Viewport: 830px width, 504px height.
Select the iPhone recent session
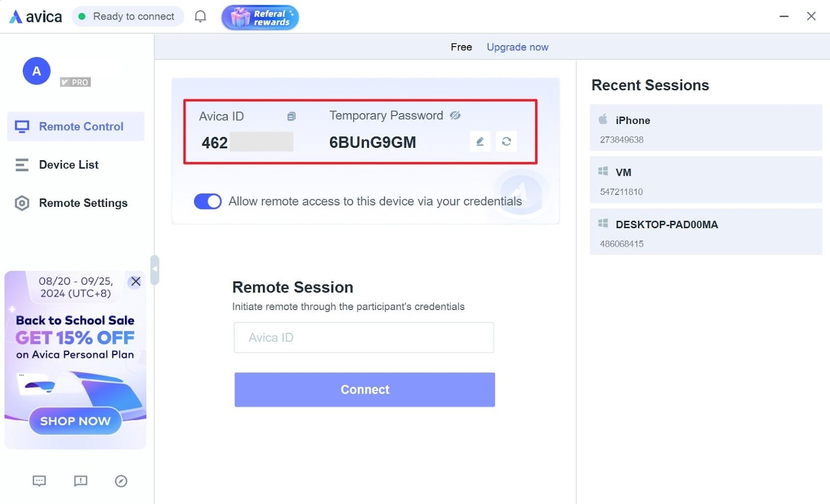coord(706,128)
